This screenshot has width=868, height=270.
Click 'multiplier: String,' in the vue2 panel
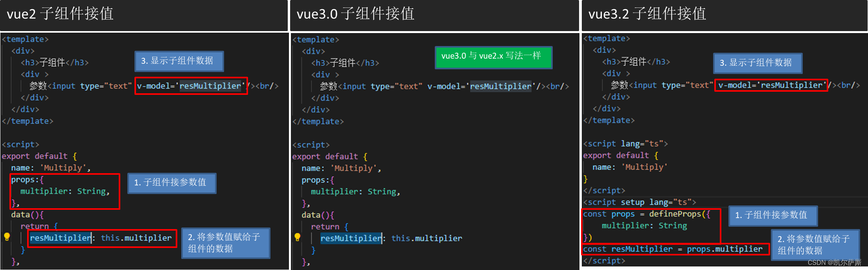click(65, 191)
